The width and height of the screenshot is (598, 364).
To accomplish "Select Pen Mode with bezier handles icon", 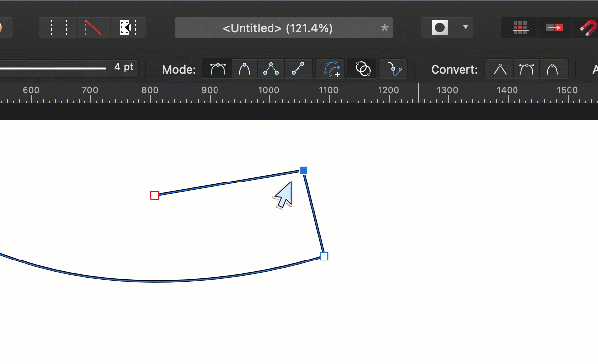I will tap(217, 69).
